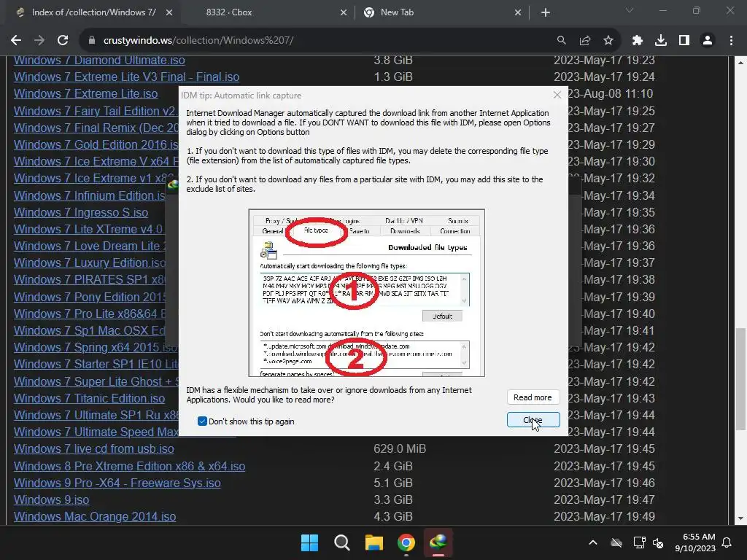Open Windows 7 Diamond Ultimate.iso link
Viewport: 747px width, 560px height.
99,60
